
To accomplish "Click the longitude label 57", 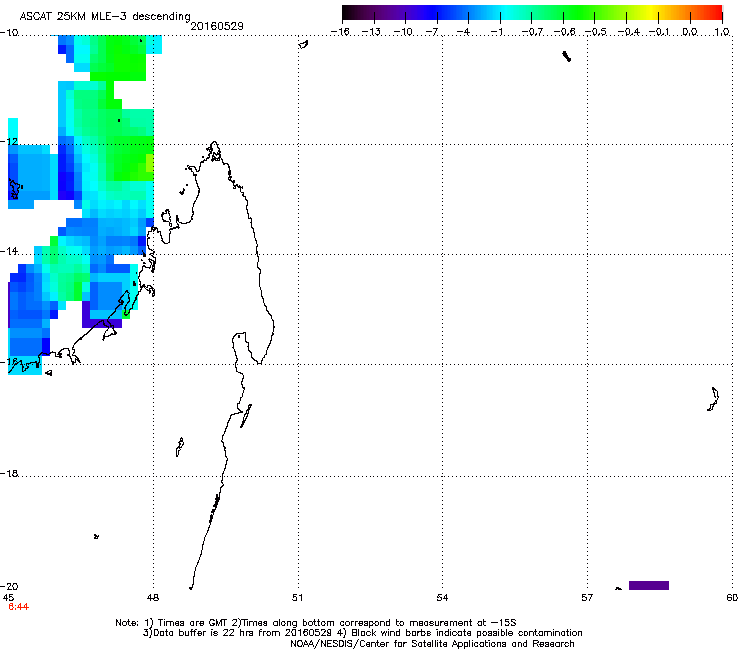I will tap(587, 598).
